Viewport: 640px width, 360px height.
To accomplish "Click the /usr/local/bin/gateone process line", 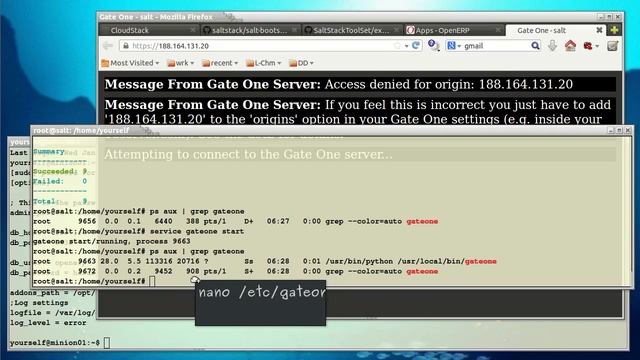I will coord(265,261).
